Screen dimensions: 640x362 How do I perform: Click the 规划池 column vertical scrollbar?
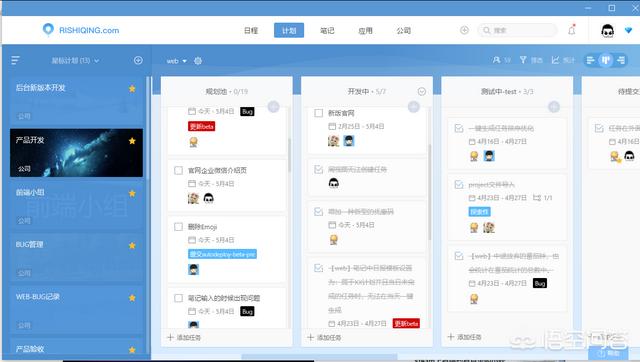(x=289, y=155)
